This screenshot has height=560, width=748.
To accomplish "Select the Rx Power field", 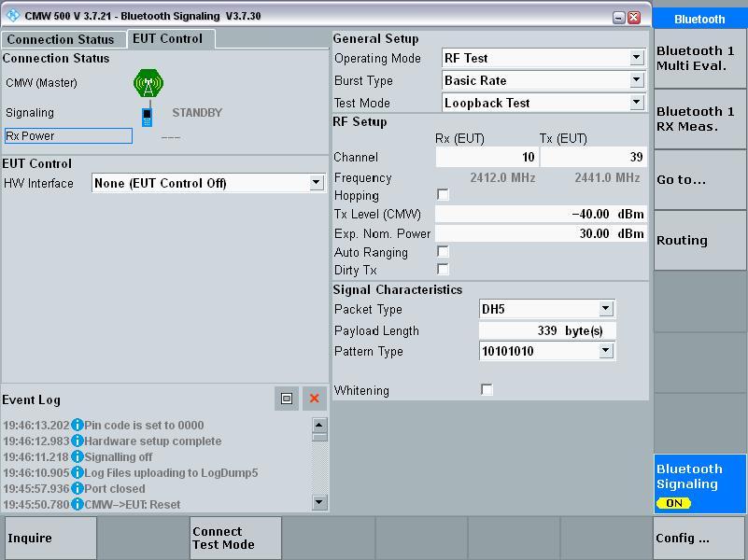I will coord(68,136).
